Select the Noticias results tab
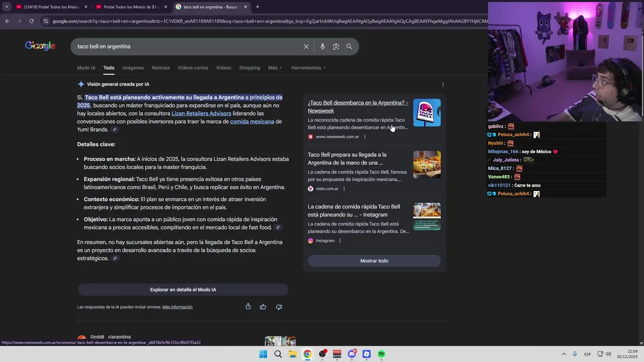The image size is (644, 362). pyautogui.click(x=161, y=68)
